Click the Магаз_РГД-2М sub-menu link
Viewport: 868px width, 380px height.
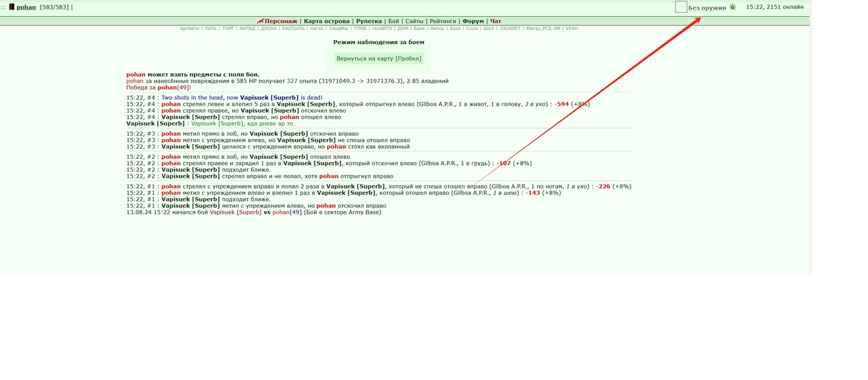click(x=543, y=28)
